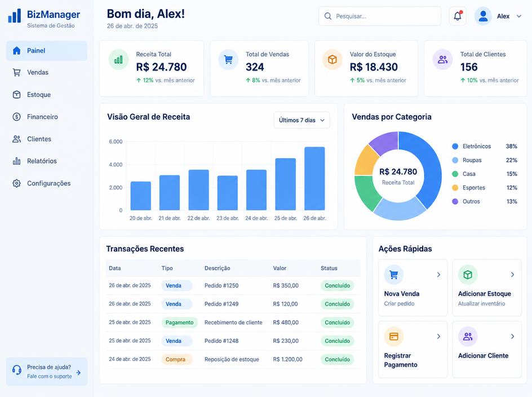Click the Nova Venda card chevron

tap(438, 275)
